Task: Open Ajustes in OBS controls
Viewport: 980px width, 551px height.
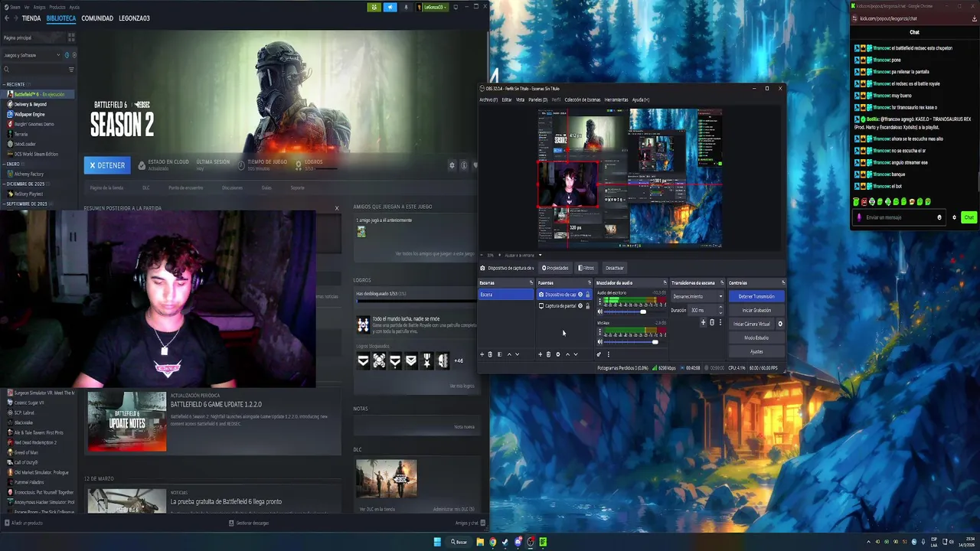Action: tap(756, 351)
